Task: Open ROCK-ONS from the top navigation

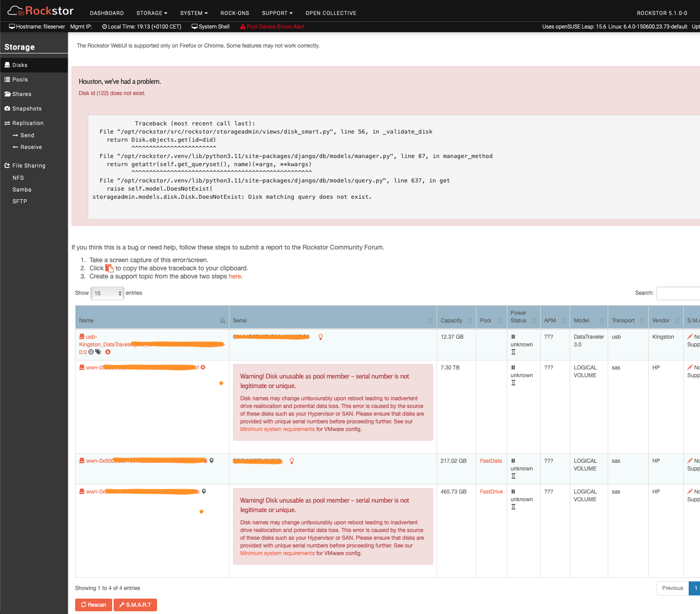Action: (235, 13)
